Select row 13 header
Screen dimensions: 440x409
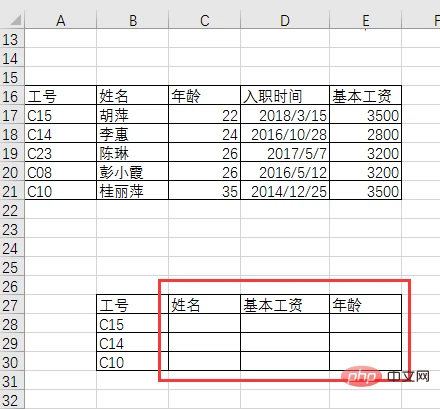click(x=12, y=39)
